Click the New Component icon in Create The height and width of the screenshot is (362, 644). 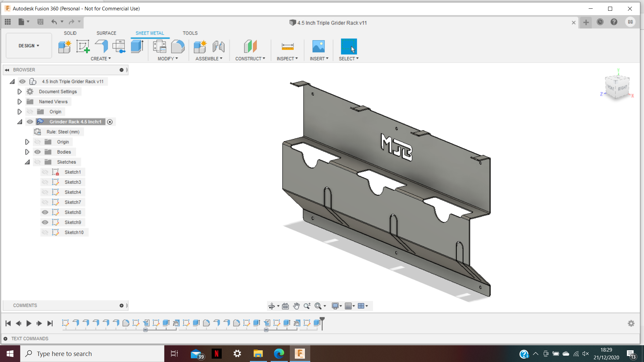[64, 46]
